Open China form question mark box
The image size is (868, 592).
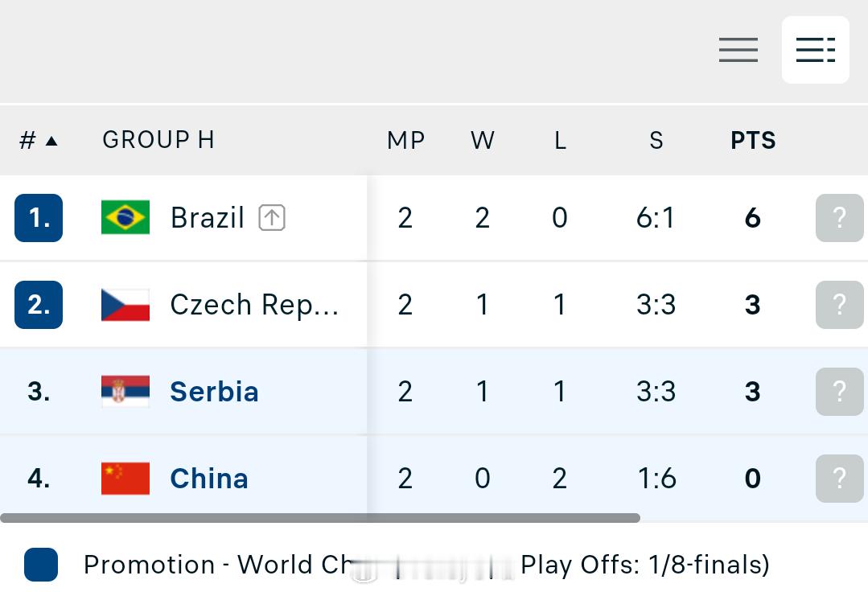click(x=839, y=479)
